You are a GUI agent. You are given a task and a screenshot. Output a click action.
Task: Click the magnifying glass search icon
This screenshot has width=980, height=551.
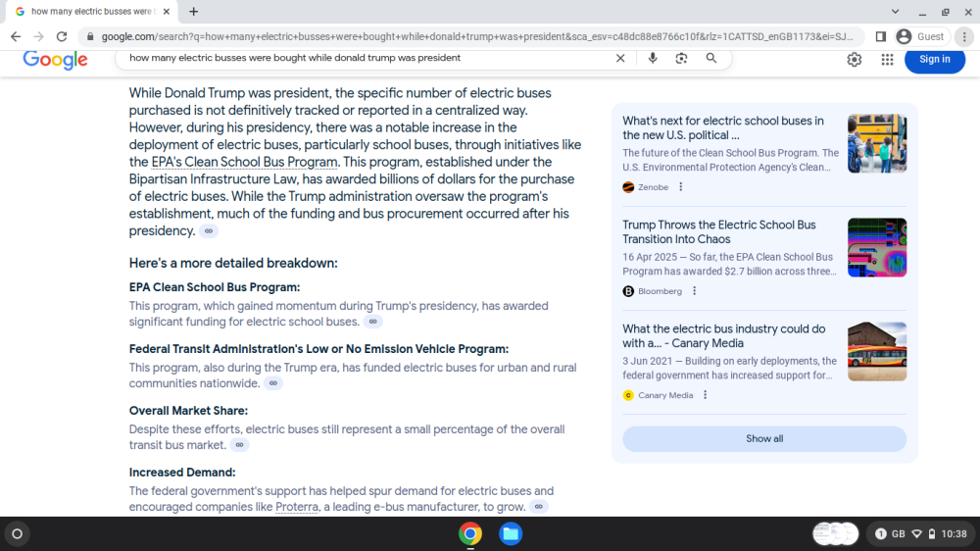coord(711,58)
